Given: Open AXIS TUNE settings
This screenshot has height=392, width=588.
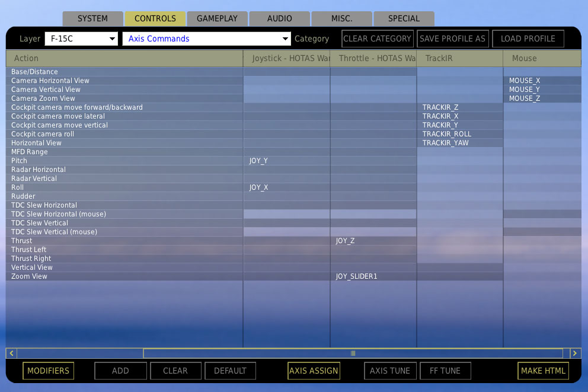Looking at the screenshot, I should click(390, 371).
